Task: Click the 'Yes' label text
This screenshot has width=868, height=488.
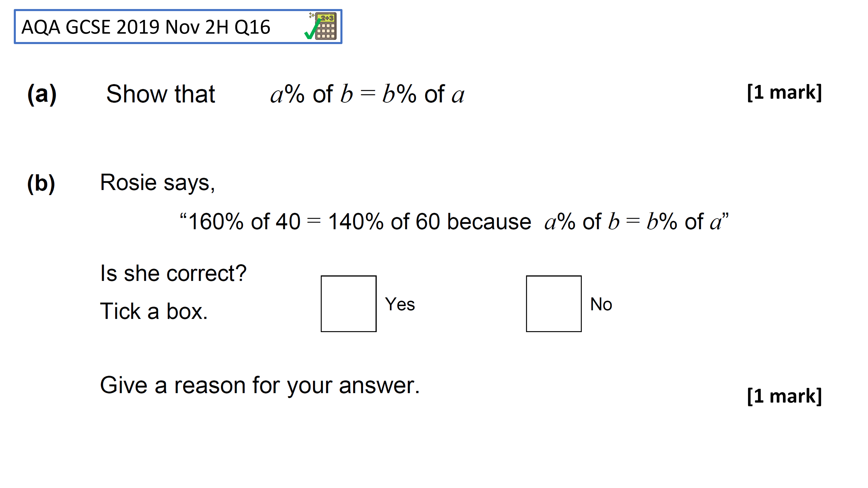Action: coord(400,304)
